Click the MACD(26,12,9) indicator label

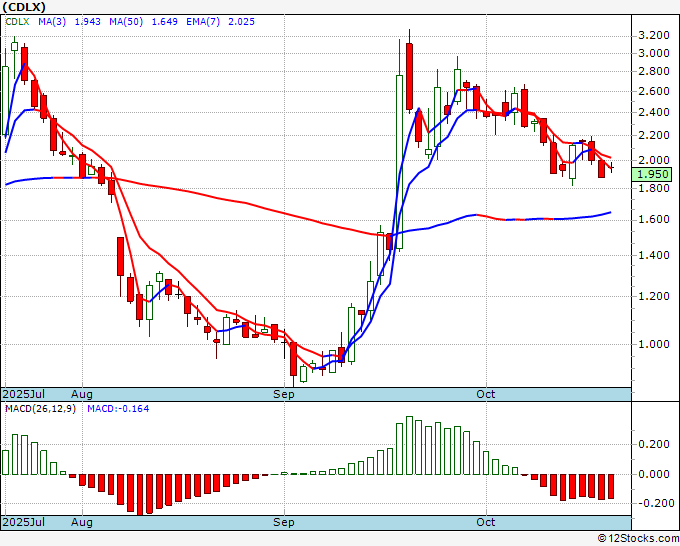coord(40,409)
